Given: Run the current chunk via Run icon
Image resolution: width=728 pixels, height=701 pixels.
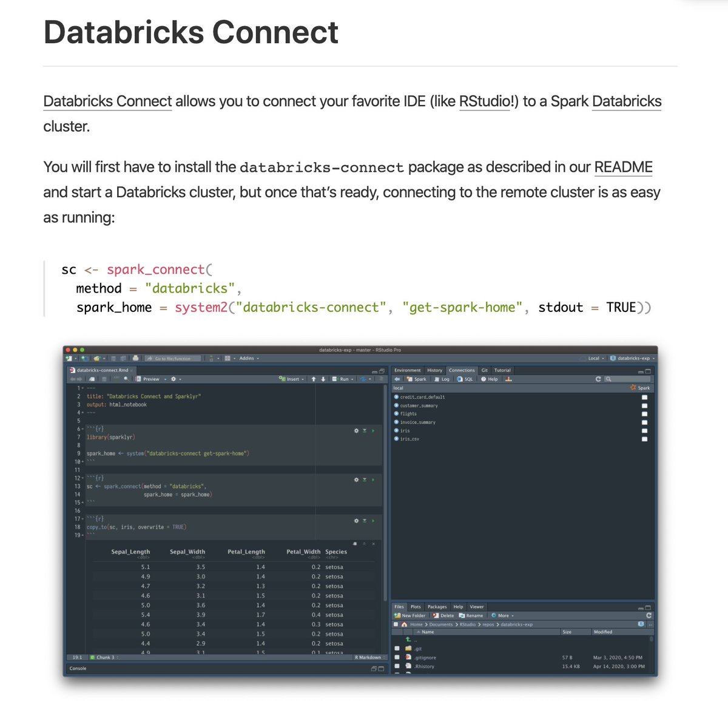Looking at the screenshot, I should (x=335, y=379).
